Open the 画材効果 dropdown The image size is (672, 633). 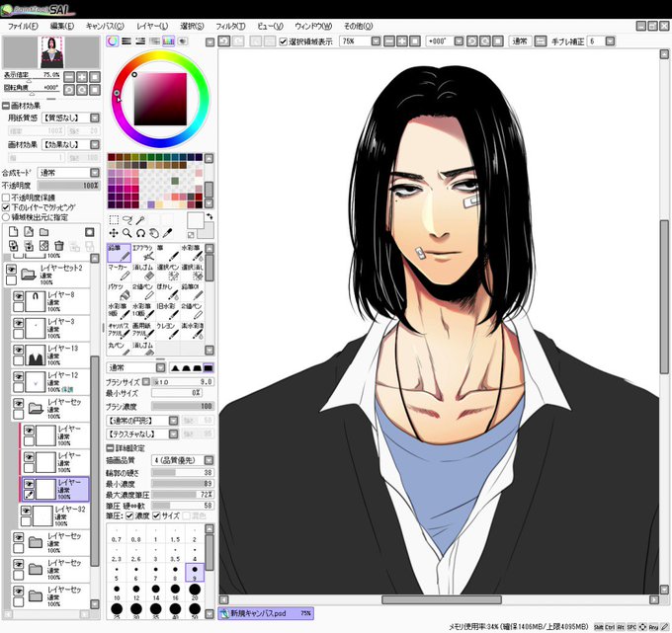(x=95, y=144)
